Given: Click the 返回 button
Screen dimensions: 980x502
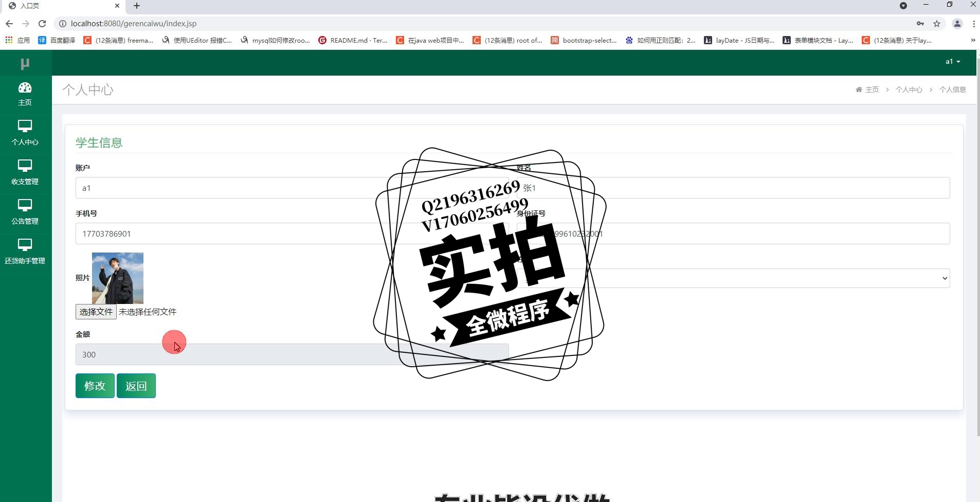Looking at the screenshot, I should point(136,386).
